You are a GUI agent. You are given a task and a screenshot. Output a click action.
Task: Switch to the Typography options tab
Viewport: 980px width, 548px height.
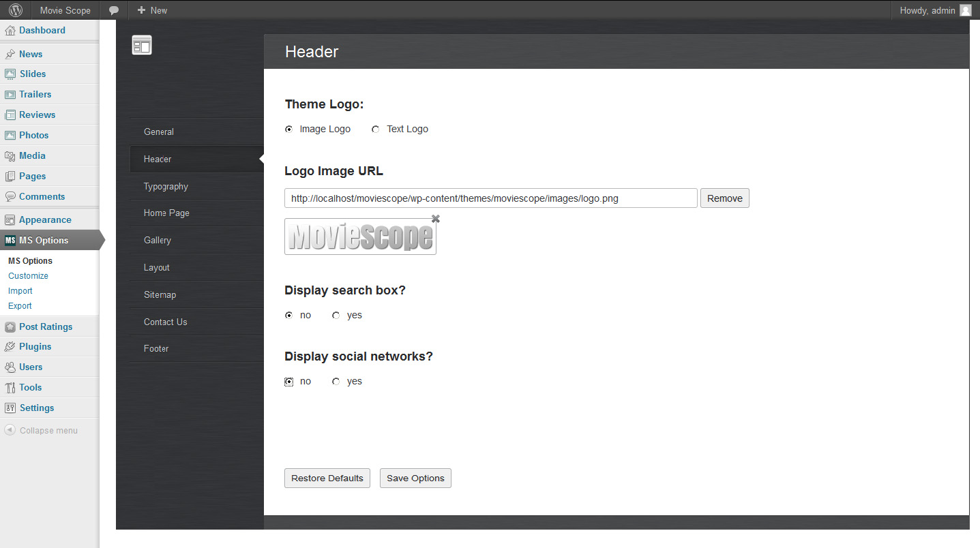click(x=166, y=187)
